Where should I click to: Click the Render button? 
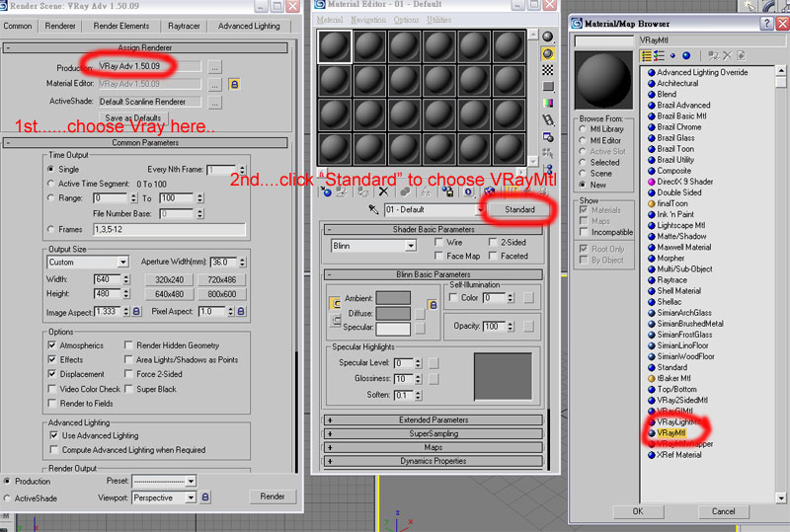coord(273,496)
